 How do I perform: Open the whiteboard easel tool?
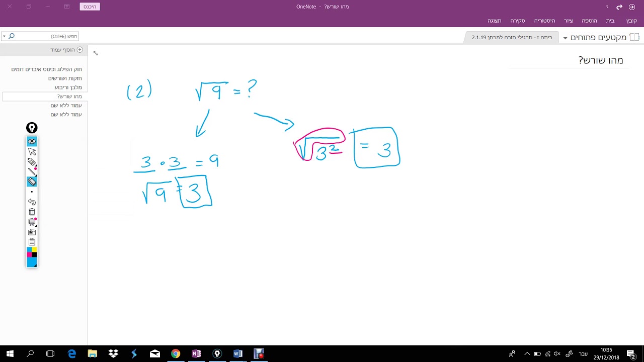tap(32, 222)
